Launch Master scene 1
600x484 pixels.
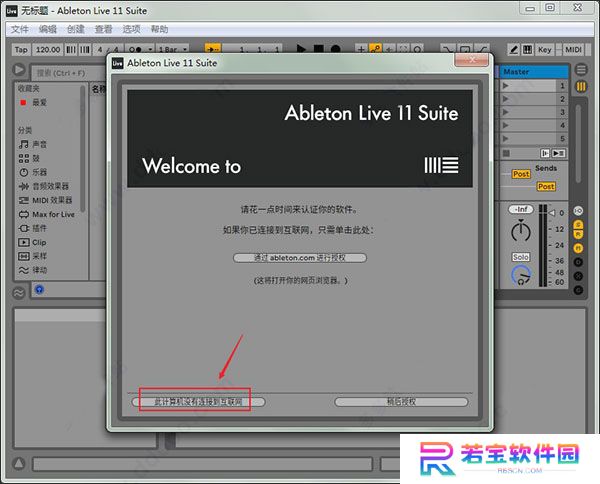505,86
